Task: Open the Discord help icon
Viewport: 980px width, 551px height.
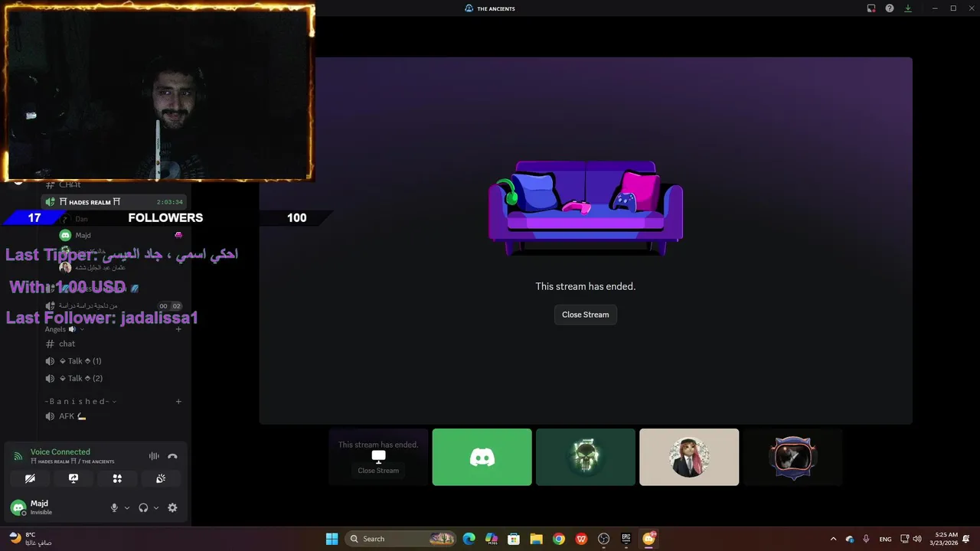Action: click(x=890, y=8)
